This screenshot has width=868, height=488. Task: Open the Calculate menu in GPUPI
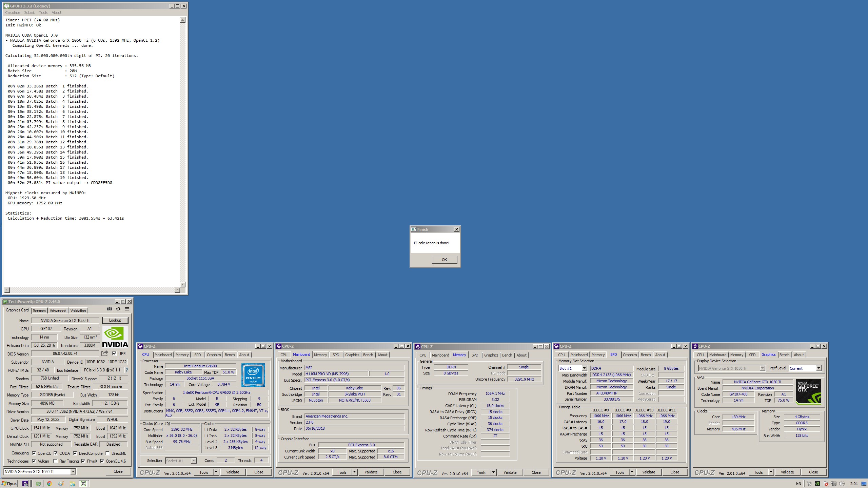(x=13, y=13)
